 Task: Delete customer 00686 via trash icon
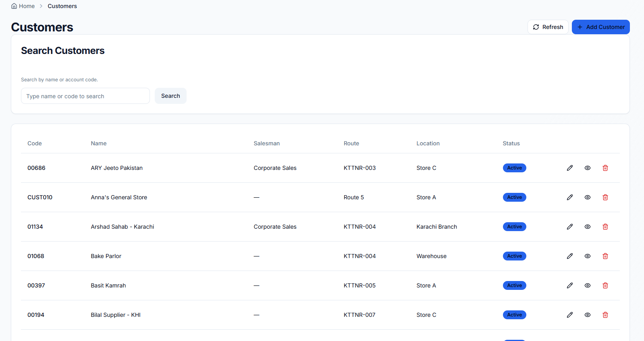605,168
